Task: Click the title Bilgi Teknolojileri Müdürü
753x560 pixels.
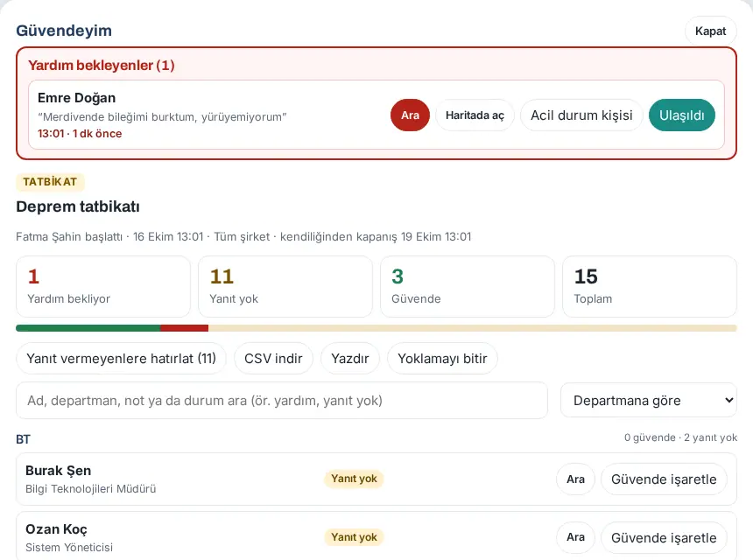Action: [x=91, y=489]
